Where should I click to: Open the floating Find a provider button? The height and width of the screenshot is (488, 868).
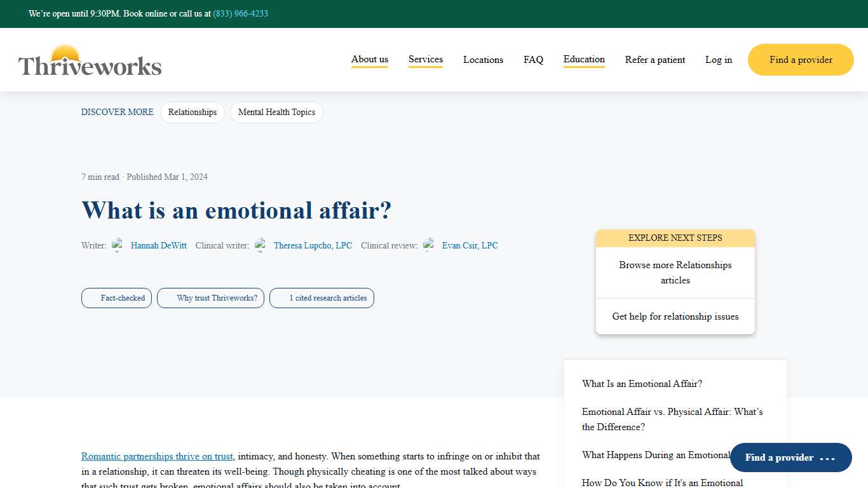point(790,457)
